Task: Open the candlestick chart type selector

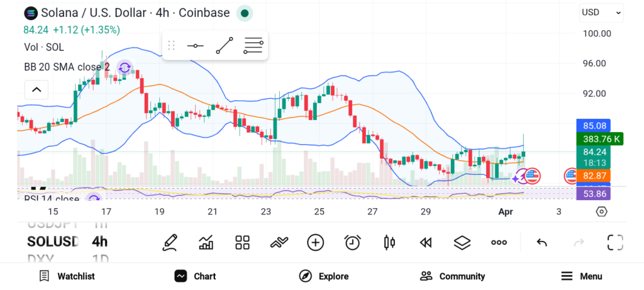Action: [x=389, y=242]
